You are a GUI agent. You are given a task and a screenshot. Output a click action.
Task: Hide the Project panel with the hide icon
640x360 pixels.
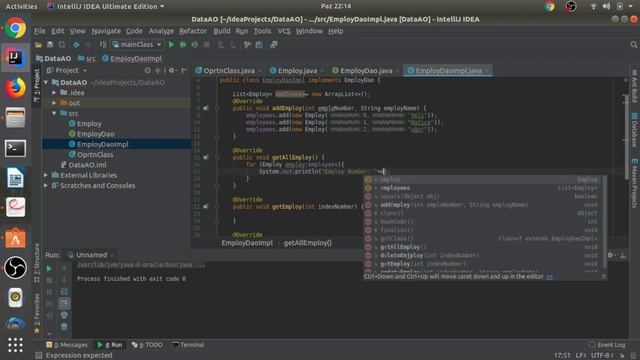pos(184,70)
